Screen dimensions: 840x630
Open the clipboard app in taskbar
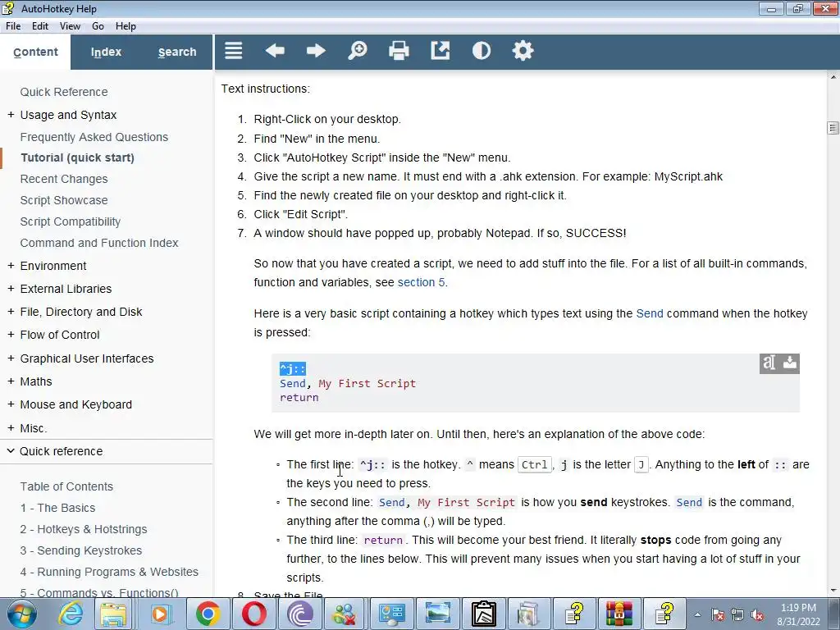click(483, 614)
